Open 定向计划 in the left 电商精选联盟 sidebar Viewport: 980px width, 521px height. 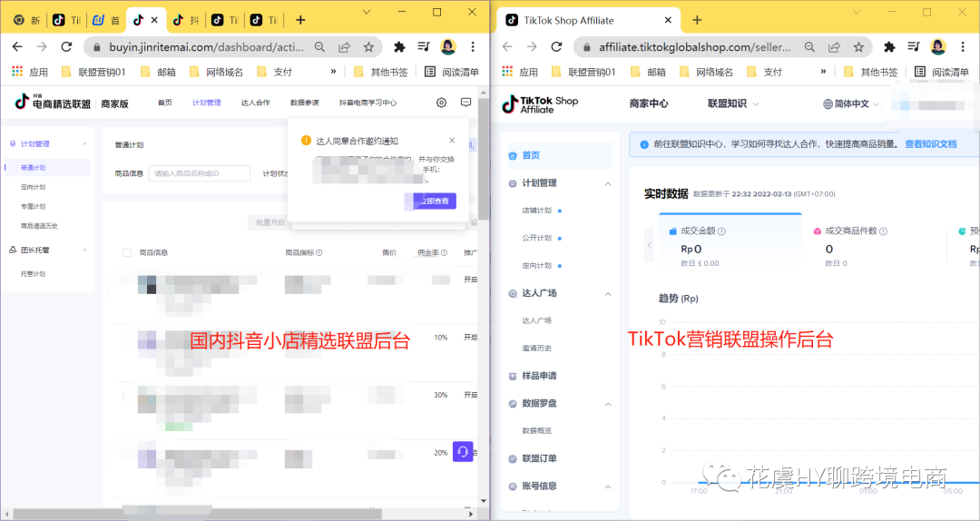tap(34, 187)
